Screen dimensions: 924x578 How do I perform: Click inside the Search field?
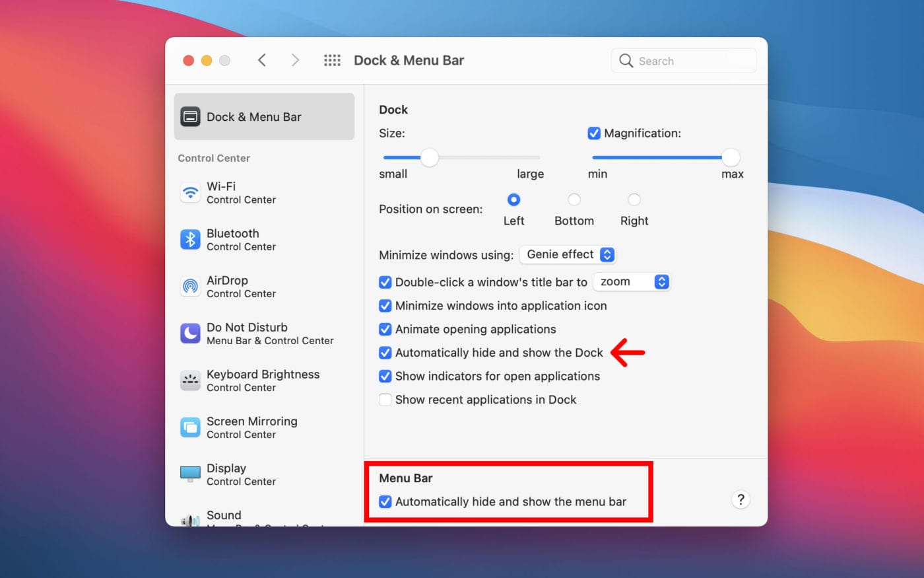click(683, 60)
